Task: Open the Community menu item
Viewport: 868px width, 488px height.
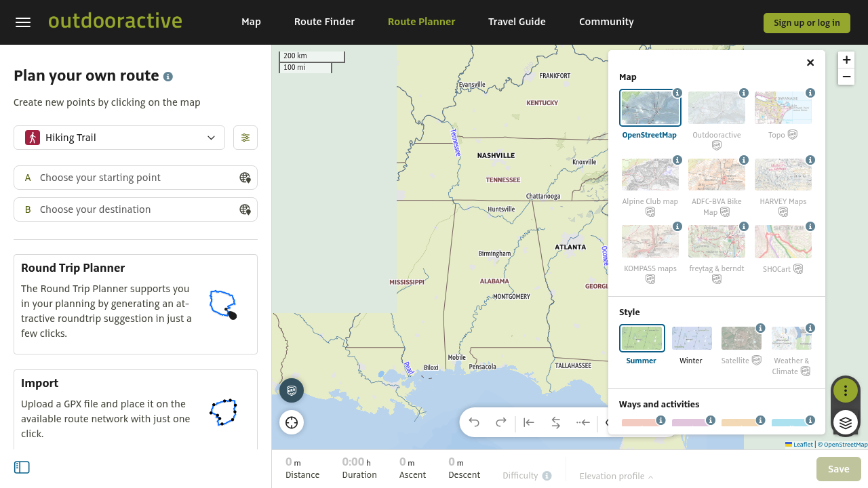Action: click(x=606, y=22)
